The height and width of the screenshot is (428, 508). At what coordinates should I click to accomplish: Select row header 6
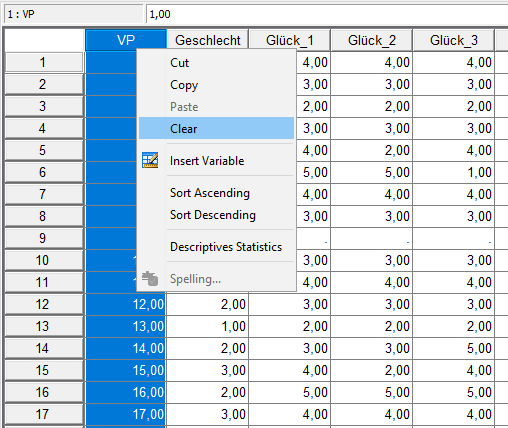click(x=44, y=172)
